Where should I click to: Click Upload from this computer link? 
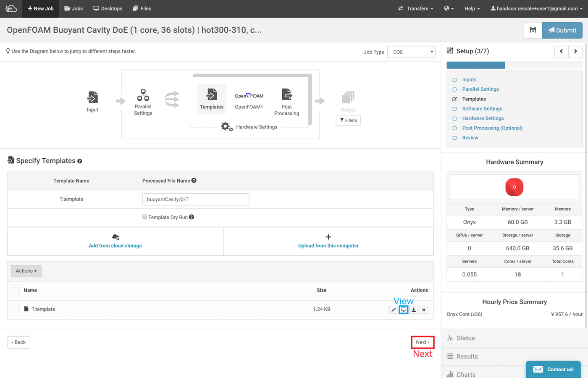(x=328, y=246)
